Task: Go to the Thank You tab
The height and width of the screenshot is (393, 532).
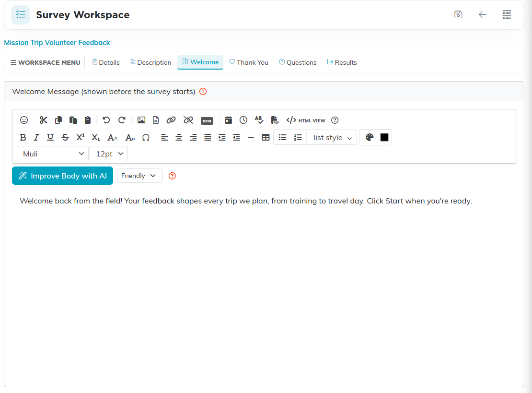Action: pos(249,62)
